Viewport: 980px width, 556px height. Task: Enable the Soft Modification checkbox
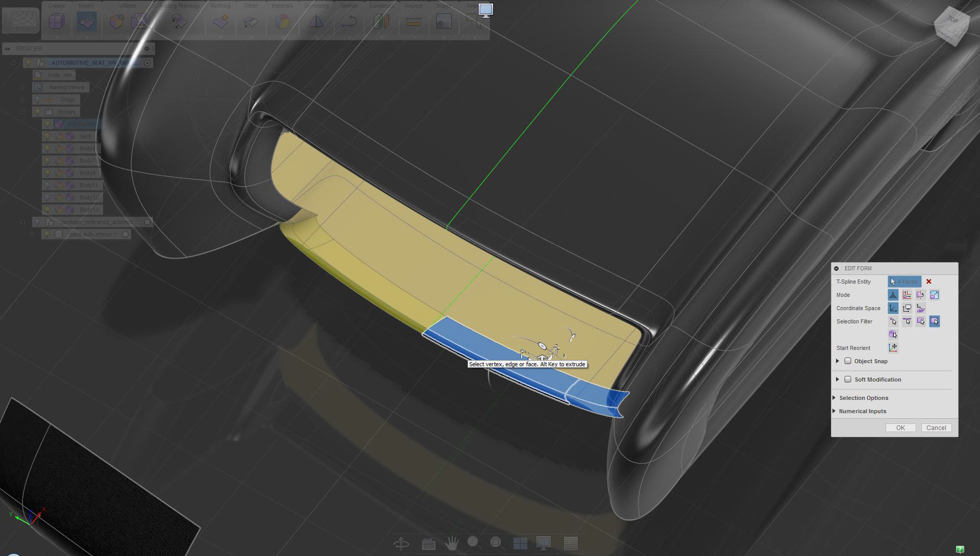coord(848,380)
